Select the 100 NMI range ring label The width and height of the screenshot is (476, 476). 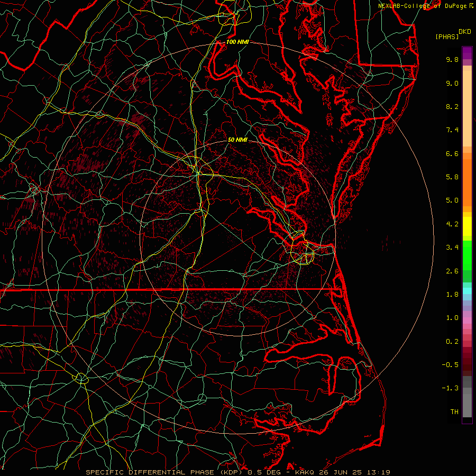point(237,42)
